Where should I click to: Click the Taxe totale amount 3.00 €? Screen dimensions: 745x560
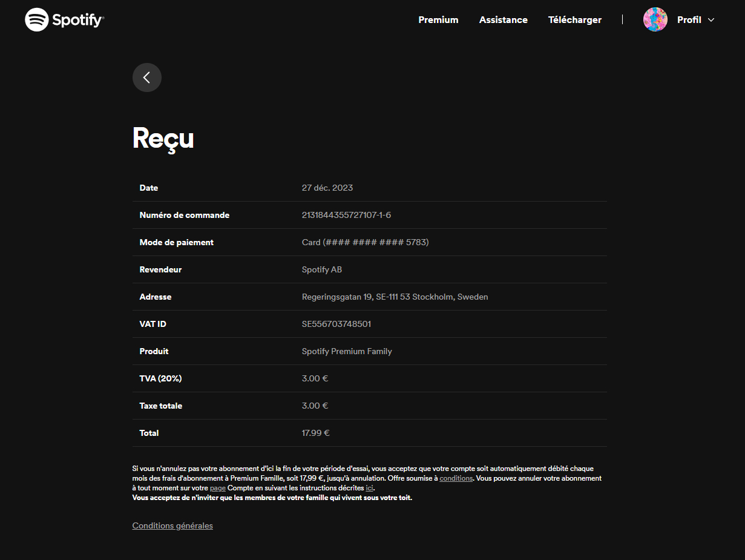tap(315, 406)
